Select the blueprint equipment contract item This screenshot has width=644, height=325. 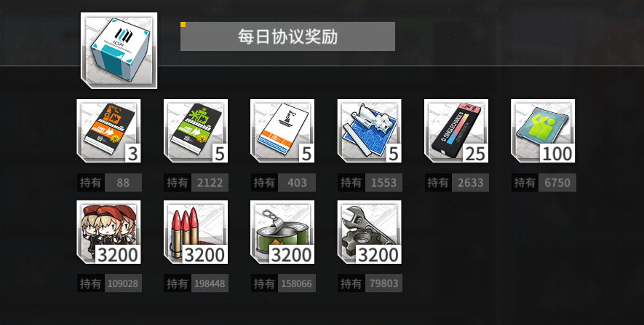tap(370, 131)
